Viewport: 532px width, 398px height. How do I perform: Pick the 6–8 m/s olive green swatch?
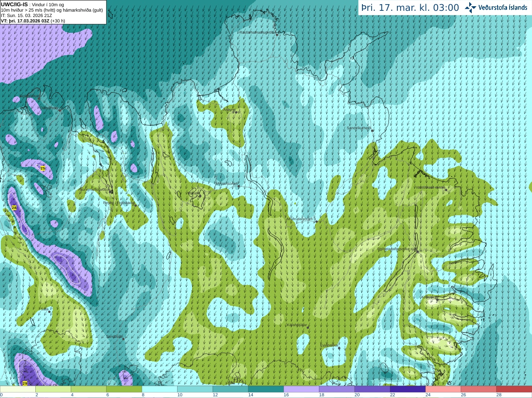pyautogui.click(x=124, y=389)
